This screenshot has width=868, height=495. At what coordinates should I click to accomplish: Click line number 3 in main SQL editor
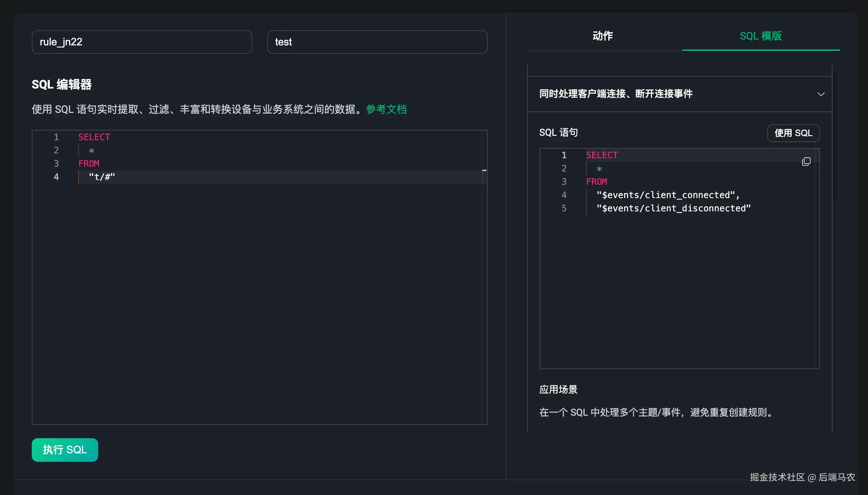pos(56,164)
